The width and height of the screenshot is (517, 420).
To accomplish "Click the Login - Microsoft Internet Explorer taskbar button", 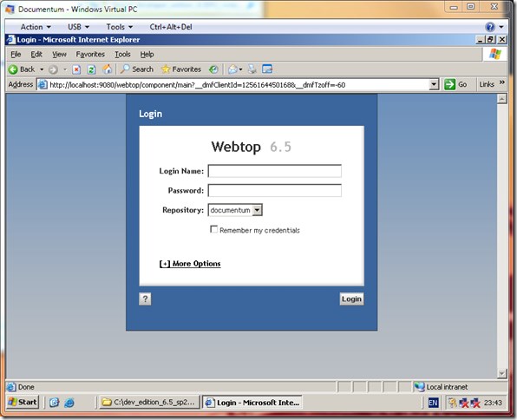I will pos(252,402).
